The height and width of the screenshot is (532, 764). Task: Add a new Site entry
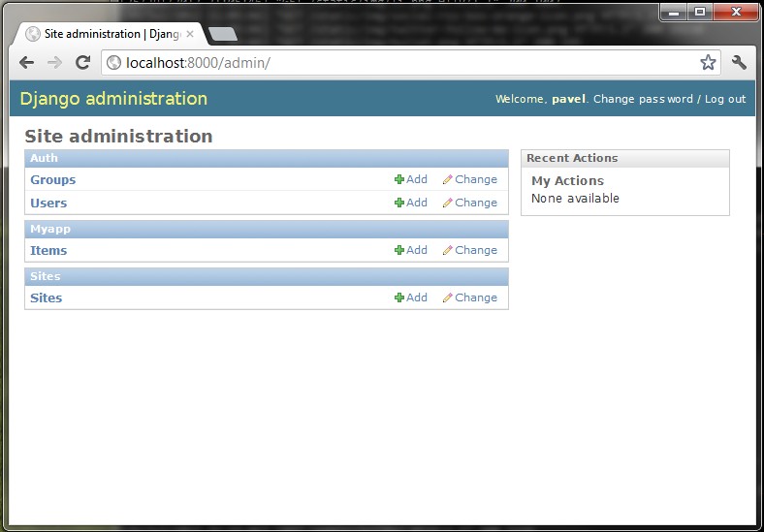pyautogui.click(x=411, y=297)
